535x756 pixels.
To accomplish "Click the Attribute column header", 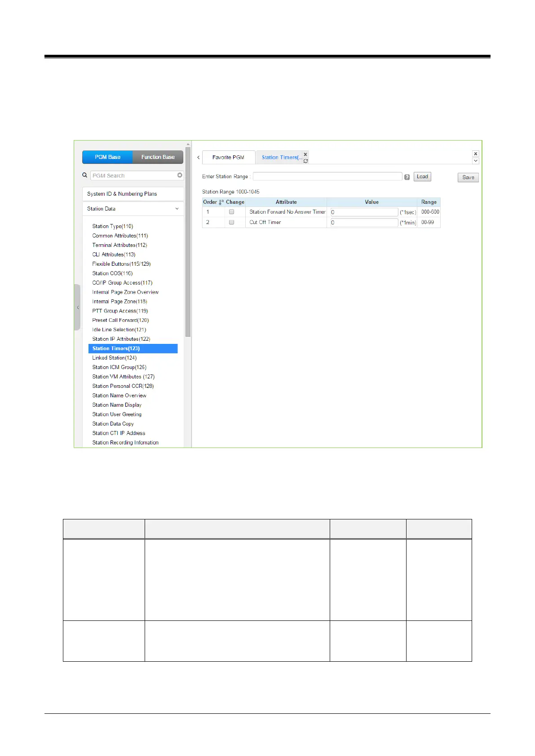I will (286, 202).
